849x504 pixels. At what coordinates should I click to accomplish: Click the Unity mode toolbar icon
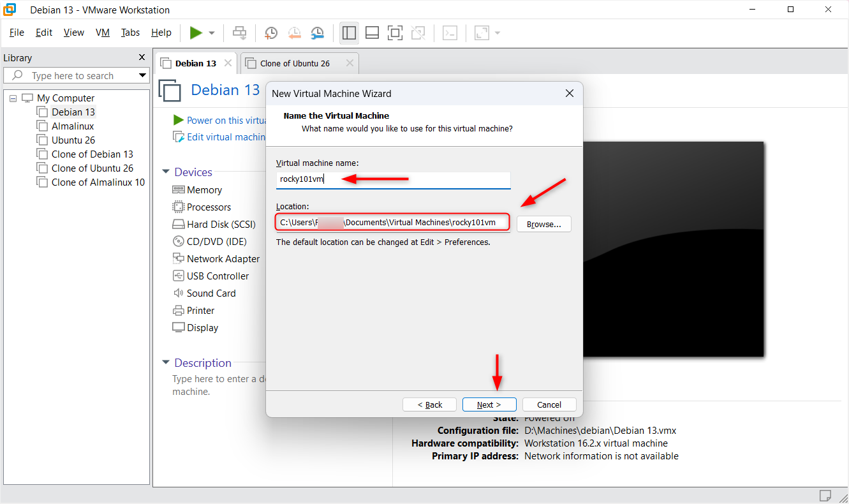point(418,33)
